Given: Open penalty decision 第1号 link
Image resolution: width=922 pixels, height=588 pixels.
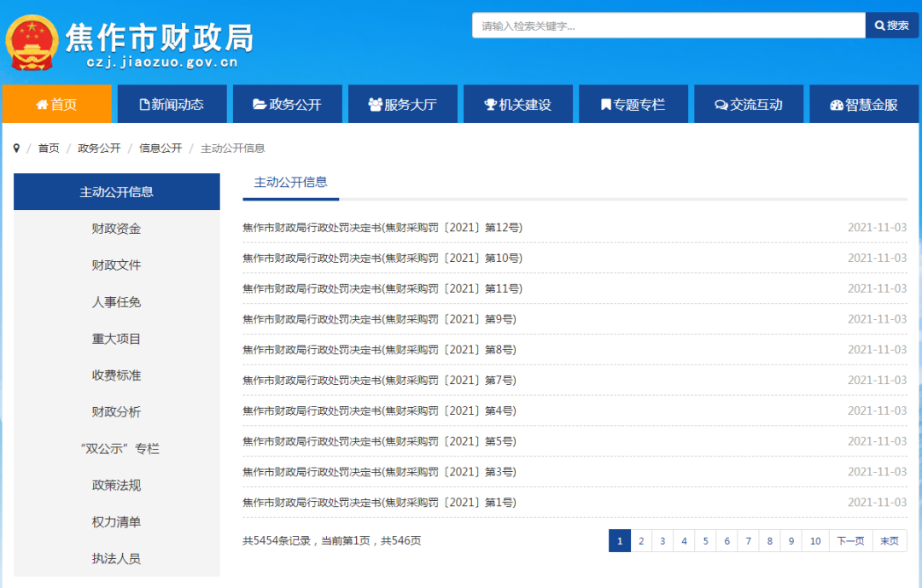Looking at the screenshot, I should (x=379, y=503).
